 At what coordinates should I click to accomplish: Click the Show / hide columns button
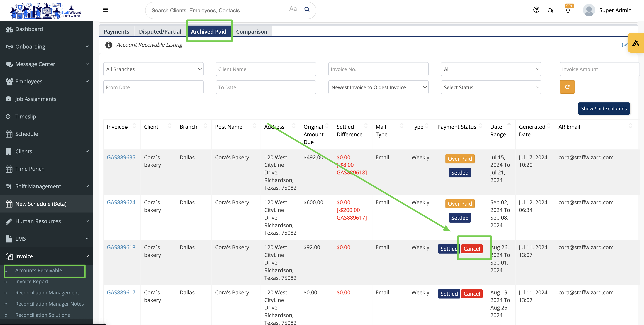603,108
